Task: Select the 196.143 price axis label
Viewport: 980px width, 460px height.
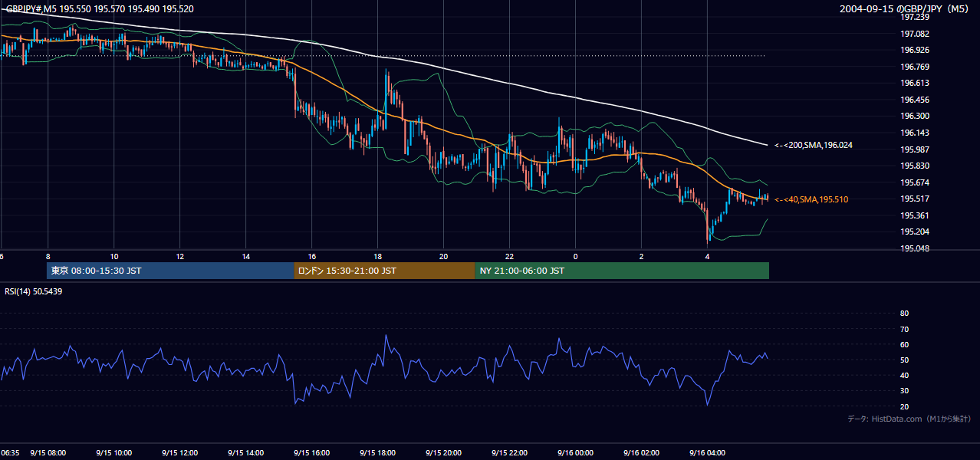Action: point(914,133)
